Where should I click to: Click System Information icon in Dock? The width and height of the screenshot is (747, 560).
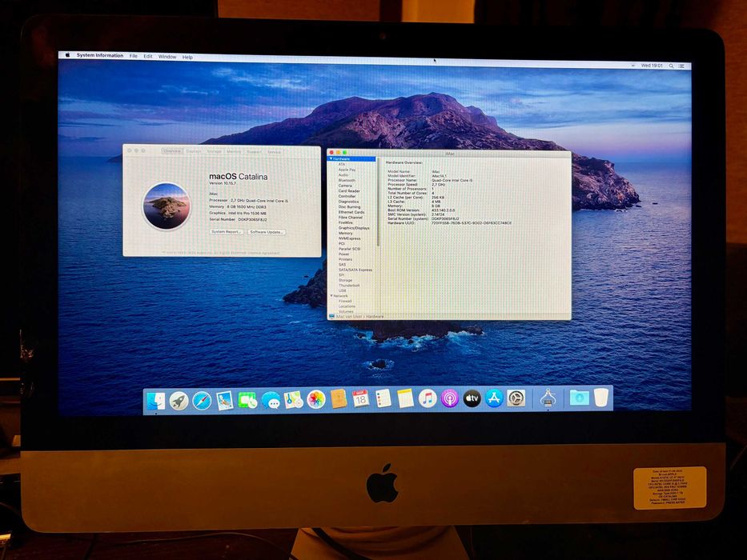[x=548, y=398]
